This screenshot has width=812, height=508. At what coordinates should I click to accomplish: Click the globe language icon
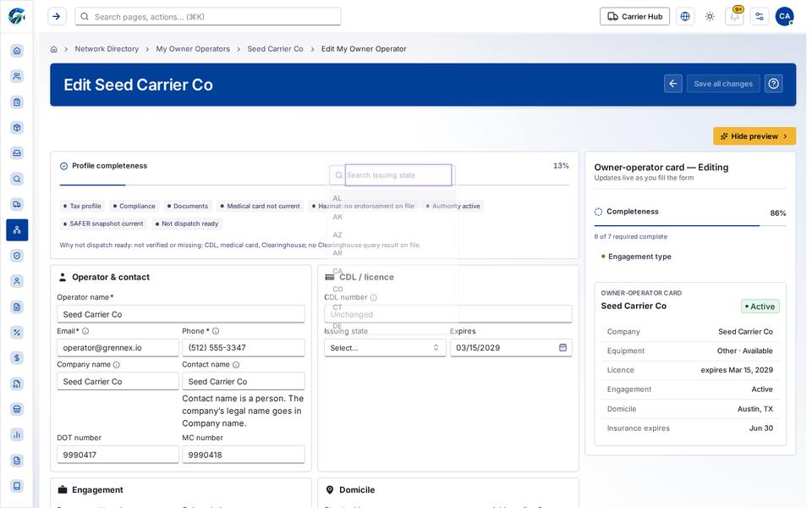(685, 17)
